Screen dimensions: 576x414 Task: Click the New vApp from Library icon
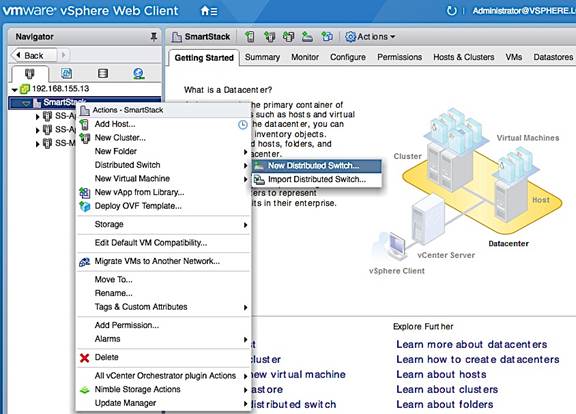click(x=84, y=192)
